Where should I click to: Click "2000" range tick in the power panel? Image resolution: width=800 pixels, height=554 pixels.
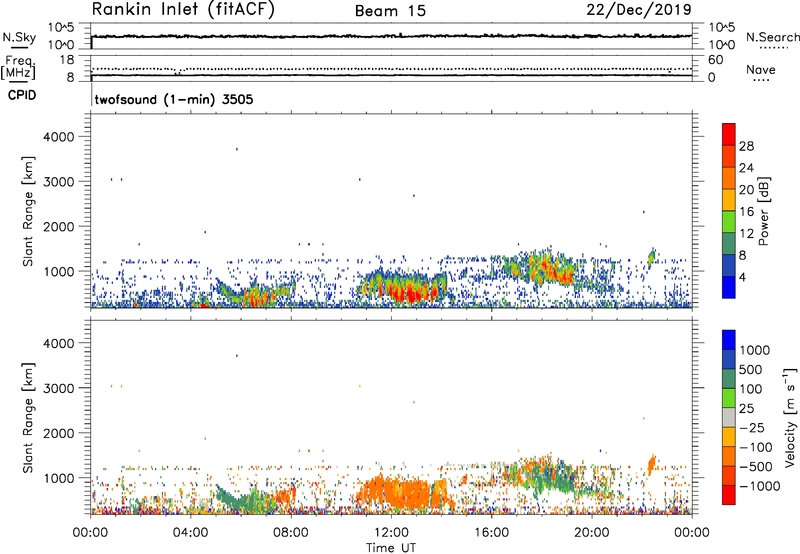tap(59, 226)
